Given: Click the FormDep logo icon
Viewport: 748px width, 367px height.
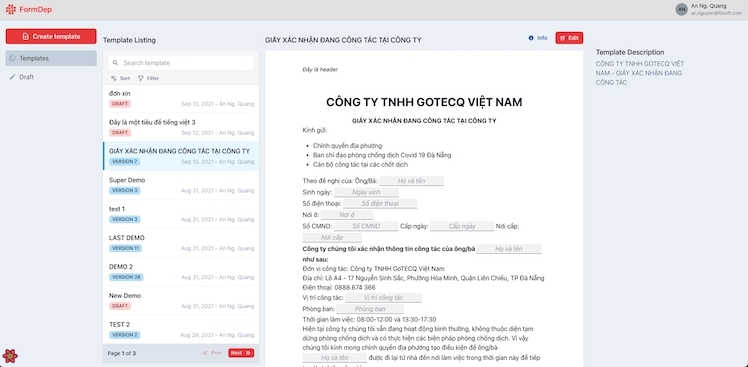Looking at the screenshot, I should click(10, 9).
